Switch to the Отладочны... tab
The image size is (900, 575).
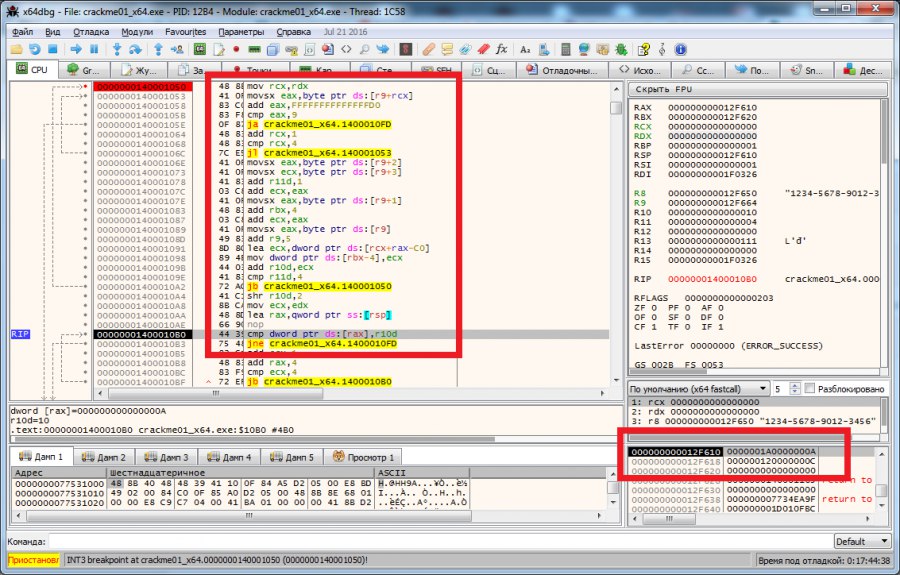(562, 70)
